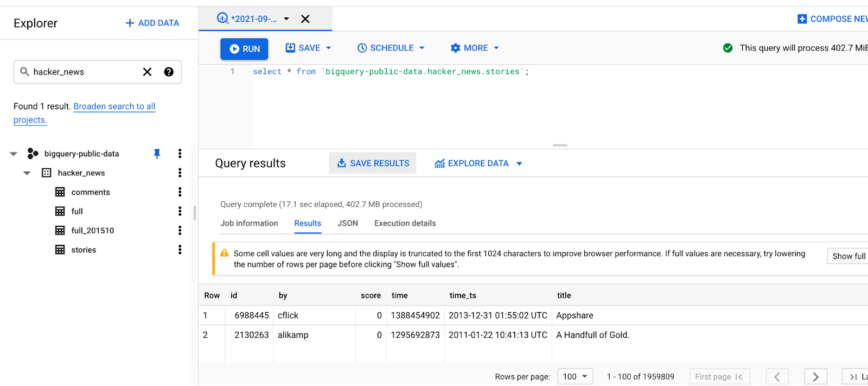
Task: Open actions menu for the comments table
Action: [180, 192]
